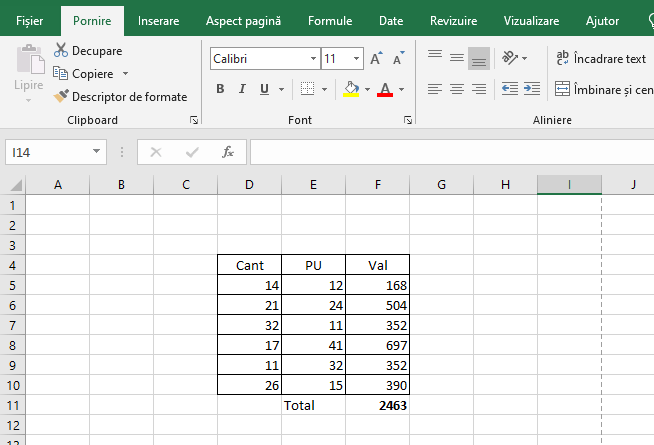654x445 pixels.
Task: Click the orientation (angled text) icon
Action: coord(510,58)
